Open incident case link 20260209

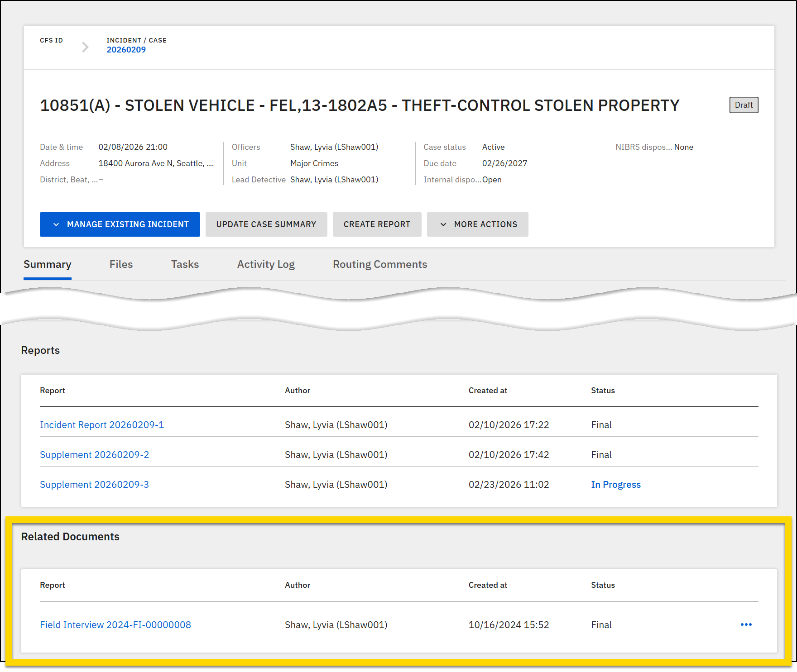click(126, 49)
